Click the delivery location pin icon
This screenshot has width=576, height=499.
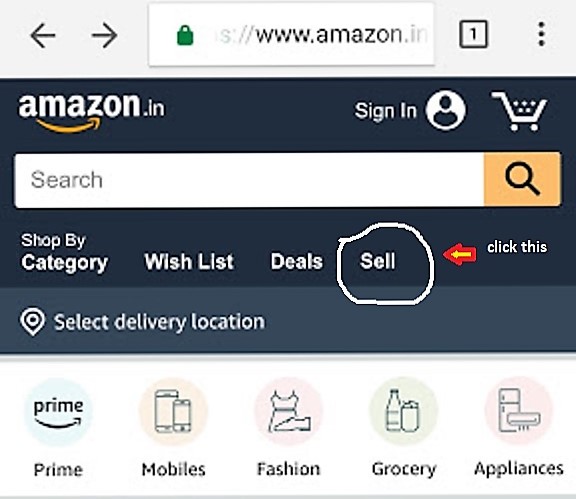pyautogui.click(x=33, y=322)
